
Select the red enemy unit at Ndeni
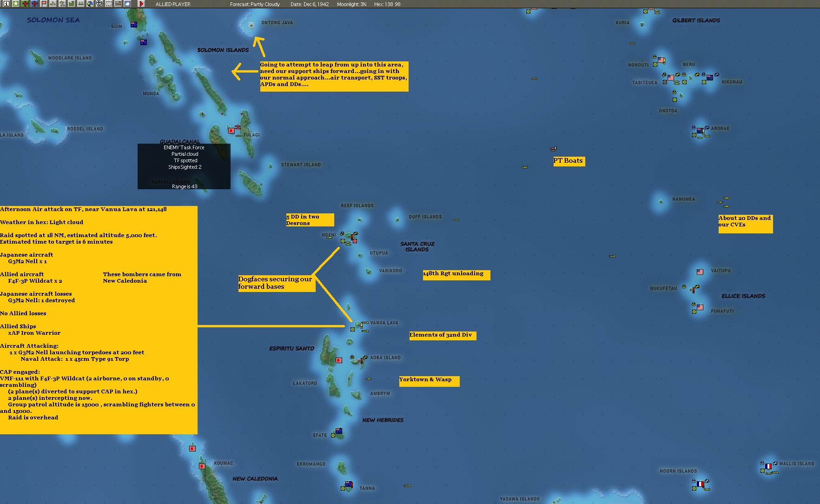click(x=355, y=241)
